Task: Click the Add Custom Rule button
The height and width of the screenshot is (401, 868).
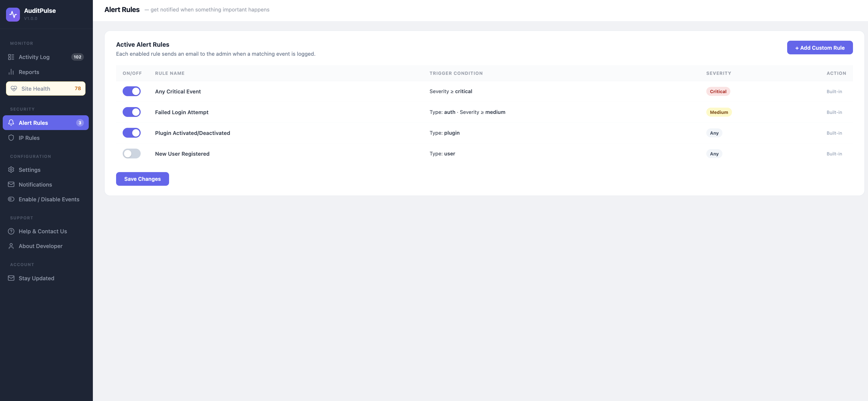Action: [819, 48]
